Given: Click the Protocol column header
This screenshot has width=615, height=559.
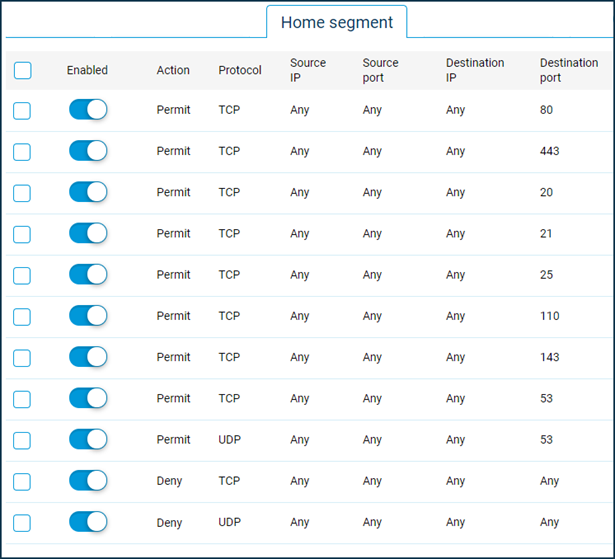Looking at the screenshot, I should 240,70.
